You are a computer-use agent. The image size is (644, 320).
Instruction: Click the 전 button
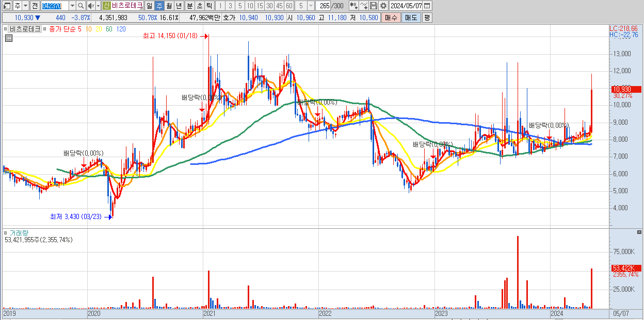pos(35,6)
